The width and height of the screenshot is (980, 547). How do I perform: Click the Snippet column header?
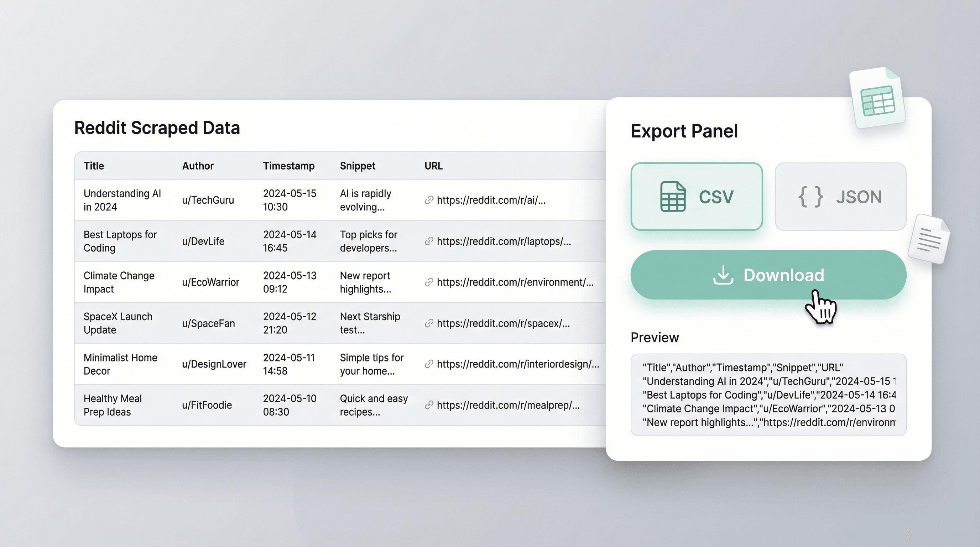point(357,166)
